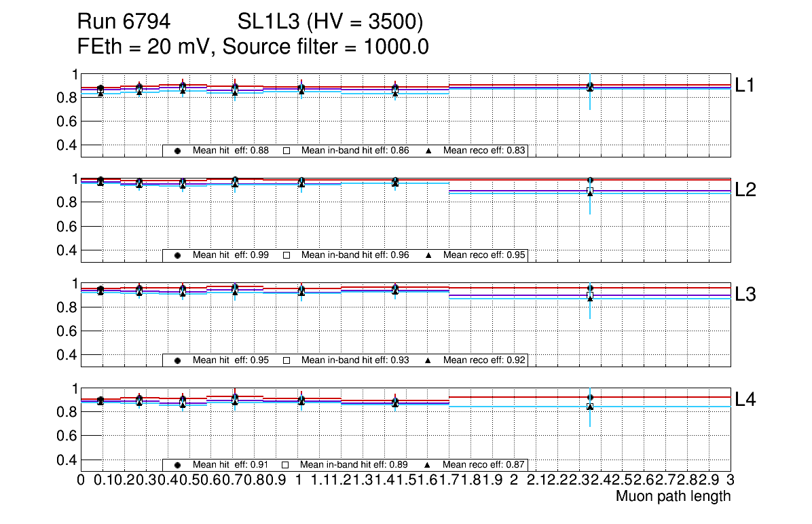Click the open square marker in L1 legend
Image resolution: width=812 pixels, height=524 pixels.
click(x=286, y=151)
